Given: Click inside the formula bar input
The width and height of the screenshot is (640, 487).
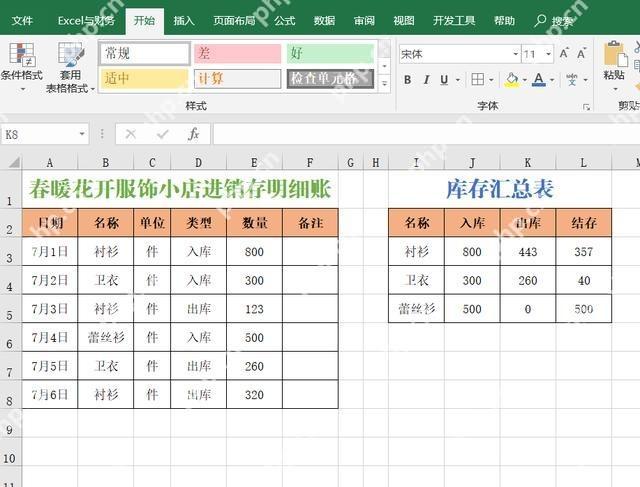Looking at the screenshot, I should (426, 134).
